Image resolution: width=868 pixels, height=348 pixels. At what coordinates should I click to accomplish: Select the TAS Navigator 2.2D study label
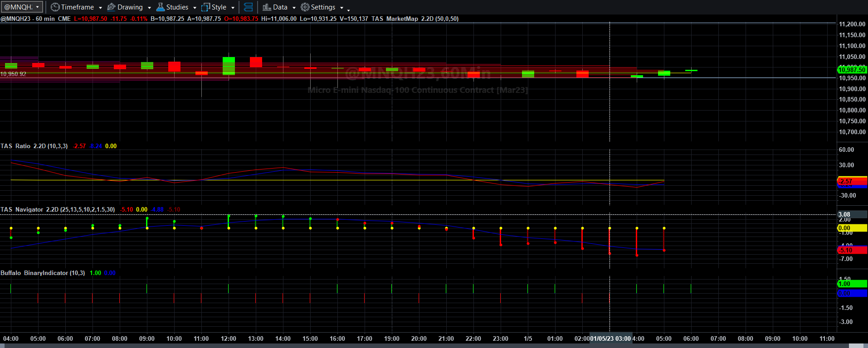pyautogui.click(x=58, y=209)
